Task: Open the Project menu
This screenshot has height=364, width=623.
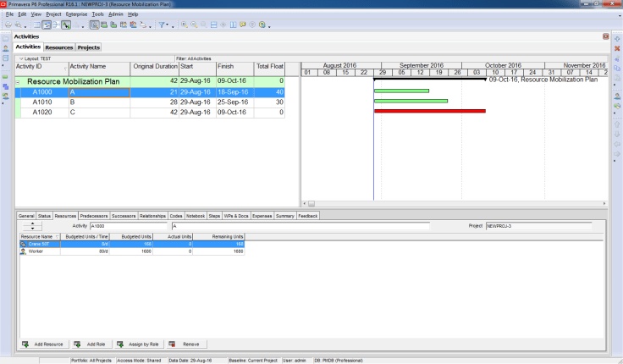Action: (53, 14)
